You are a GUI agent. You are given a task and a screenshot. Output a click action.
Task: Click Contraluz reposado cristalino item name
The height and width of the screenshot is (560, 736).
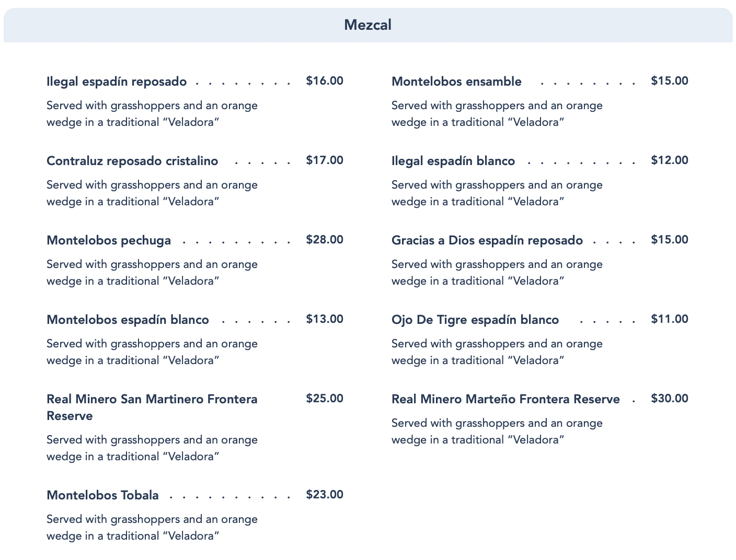point(132,161)
